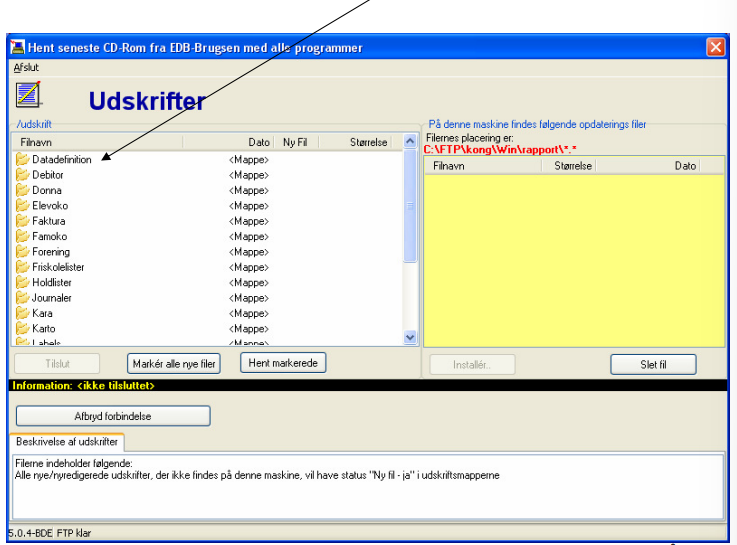
Task: Select the Holdlister folder entry
Action: pyautogui.click(x=52, y=282)
